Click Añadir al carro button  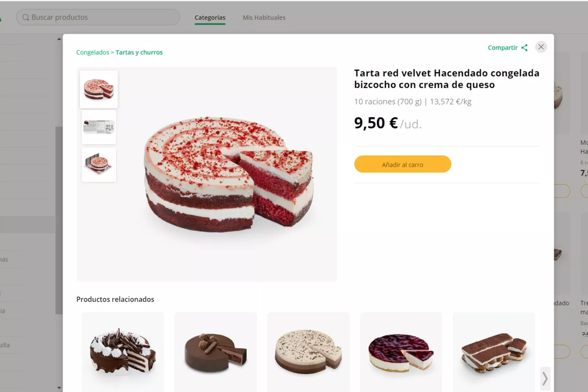(403, 164)
